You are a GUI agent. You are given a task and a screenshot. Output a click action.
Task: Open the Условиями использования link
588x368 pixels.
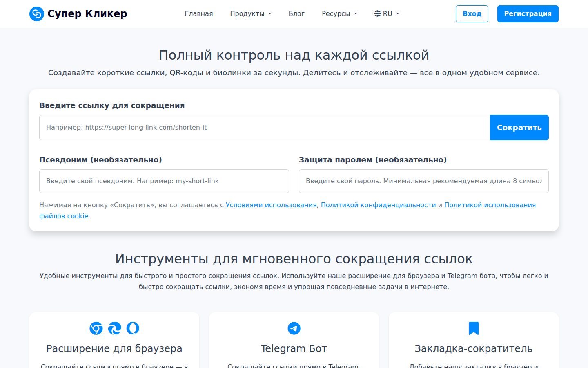pyautogui.click(x=271, y=205)
